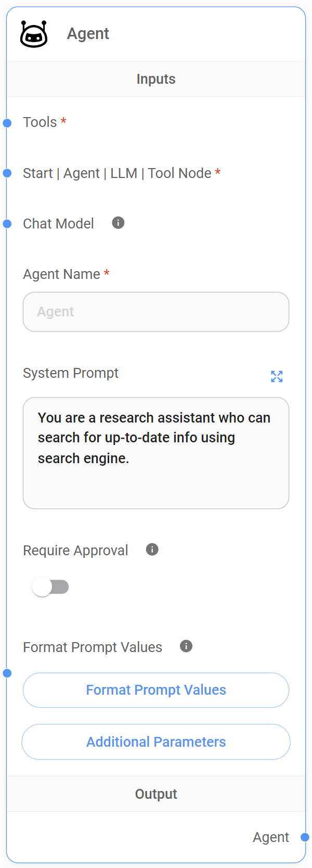
Task: Click the Start | Agent | LLM | Tool Node connector dot
Action: pos(7,173)
